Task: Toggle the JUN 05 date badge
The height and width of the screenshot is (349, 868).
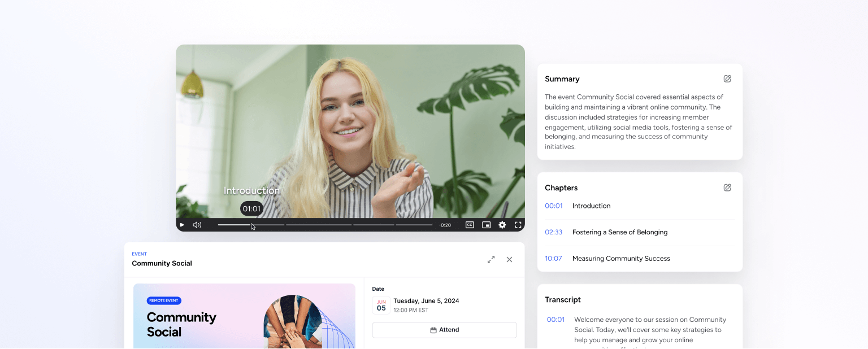Action: point(381,304)
